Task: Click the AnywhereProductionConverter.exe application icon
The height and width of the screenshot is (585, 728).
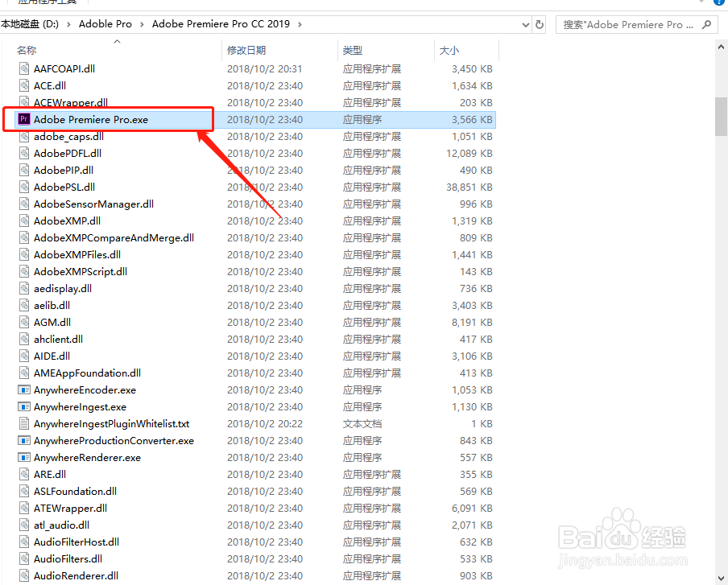Action: click(x=24, y=440)
